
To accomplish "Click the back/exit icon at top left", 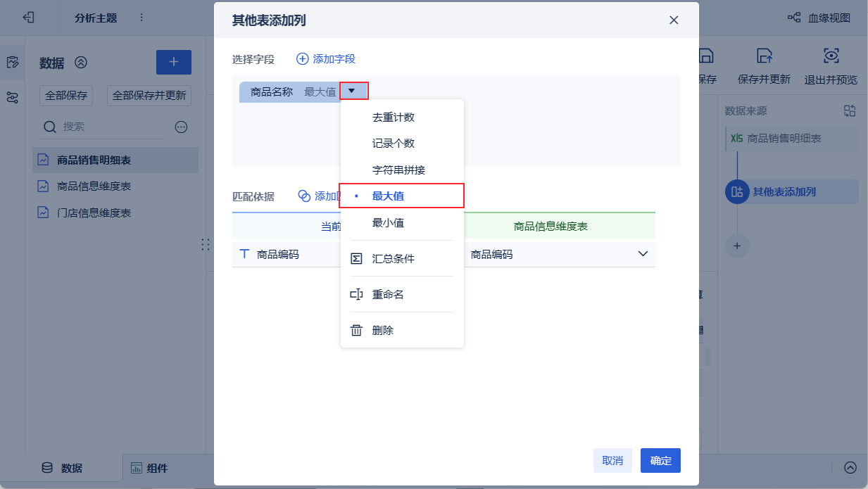I will coord(29,18).
